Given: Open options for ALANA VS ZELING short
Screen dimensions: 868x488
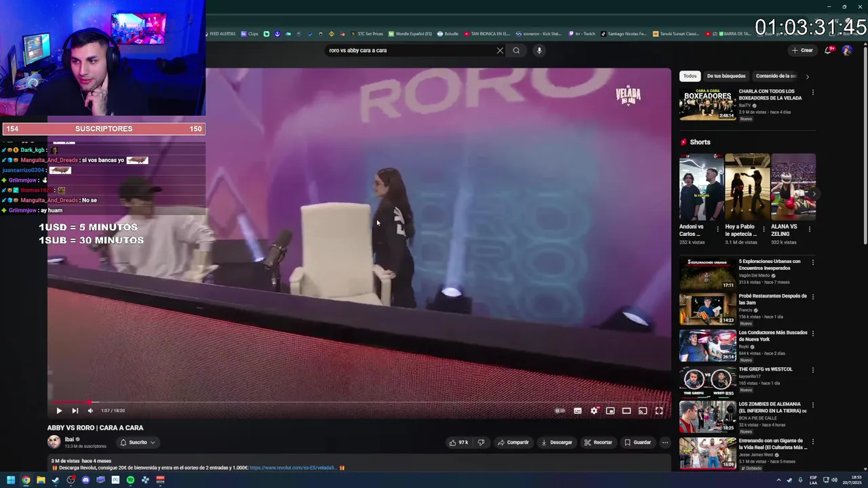Looking at the screenshot, I should click(810, 229).
